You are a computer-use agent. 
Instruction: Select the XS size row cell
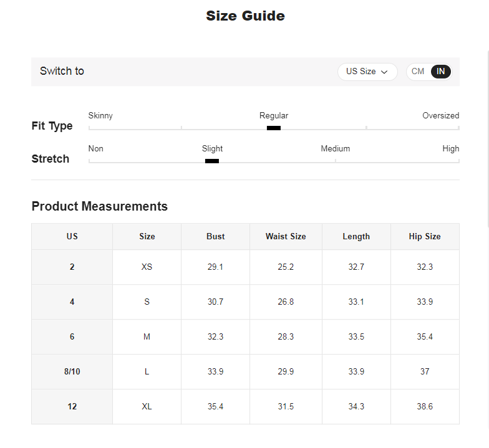pyautogui.click(x=147, y=267)
